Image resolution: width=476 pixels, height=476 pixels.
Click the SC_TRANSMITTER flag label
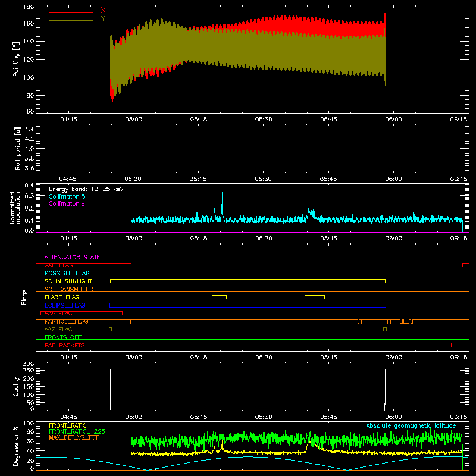pos(68,289)
